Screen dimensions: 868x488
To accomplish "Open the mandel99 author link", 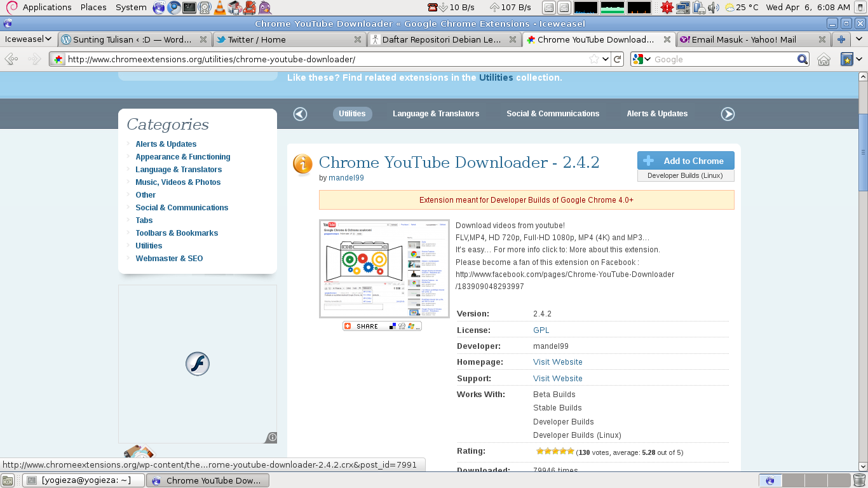I will [x=346, y=178].
